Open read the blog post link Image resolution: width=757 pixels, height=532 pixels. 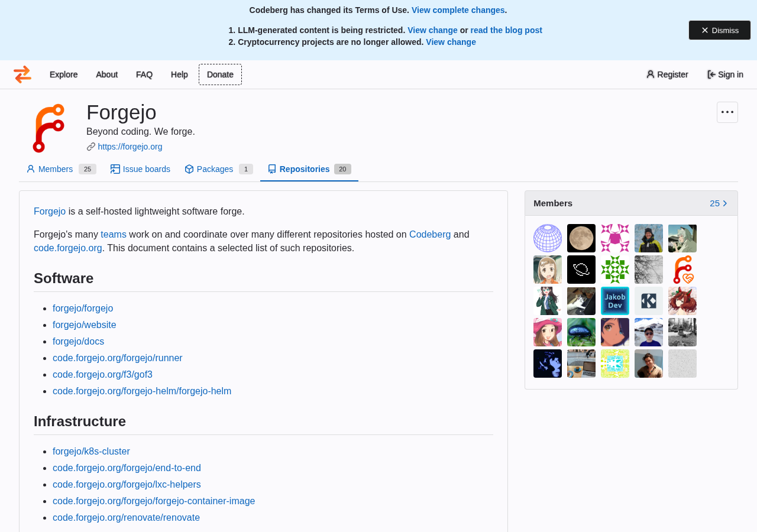pyautogui.click(x=506, y=30)
